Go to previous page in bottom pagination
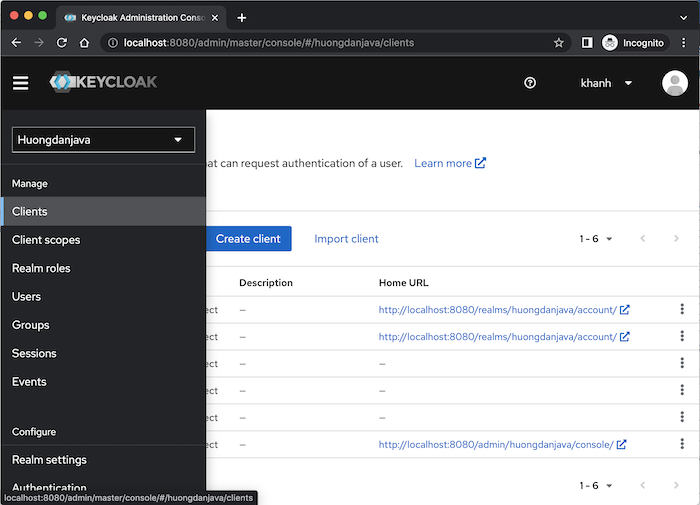 click(x=642, y=485)
